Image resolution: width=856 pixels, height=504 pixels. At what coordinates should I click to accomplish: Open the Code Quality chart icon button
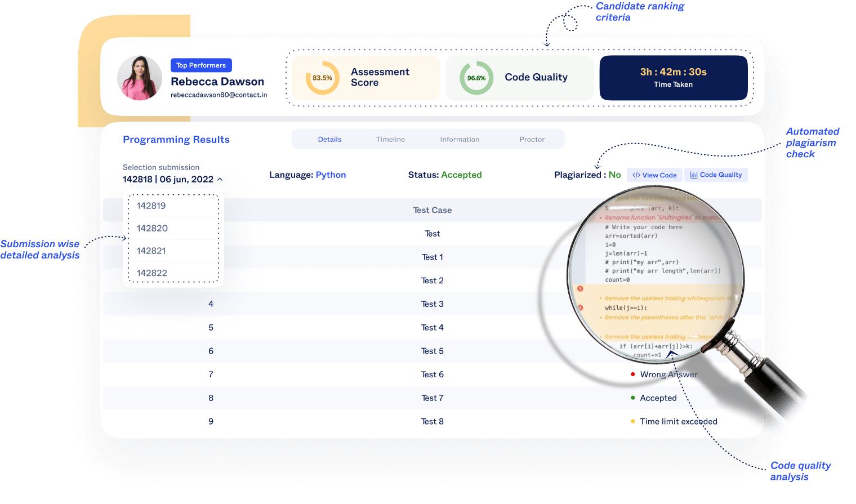point(694,175)
